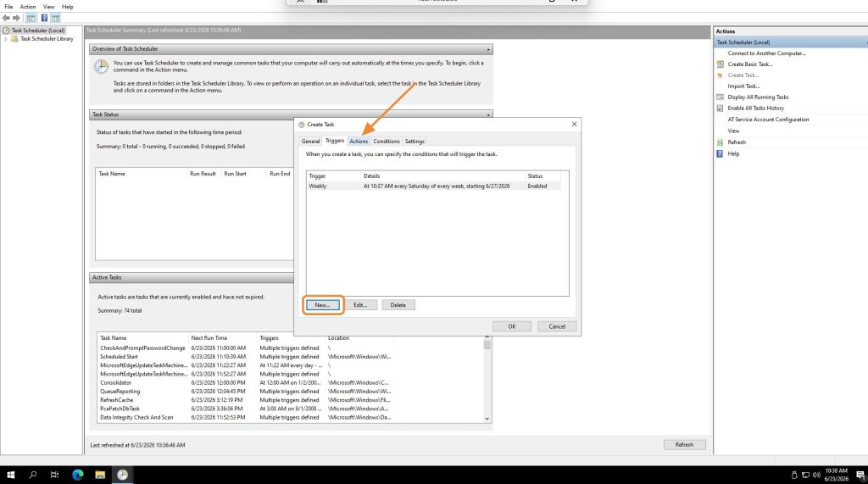Image resolution: width=868 pixels, height=484 pixels.
Task: Click Next Run Time column header
Action: 223,338
